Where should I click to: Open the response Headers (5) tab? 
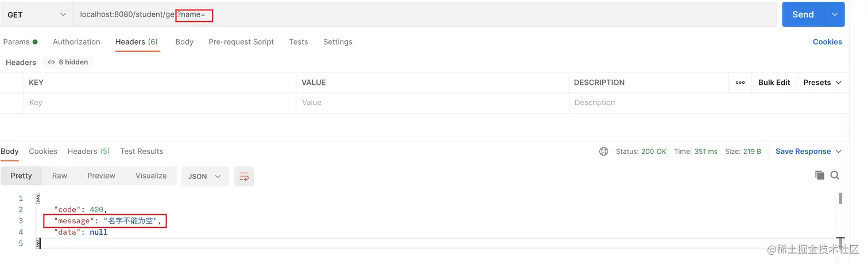pyautogui.click(x=88, y=152)
